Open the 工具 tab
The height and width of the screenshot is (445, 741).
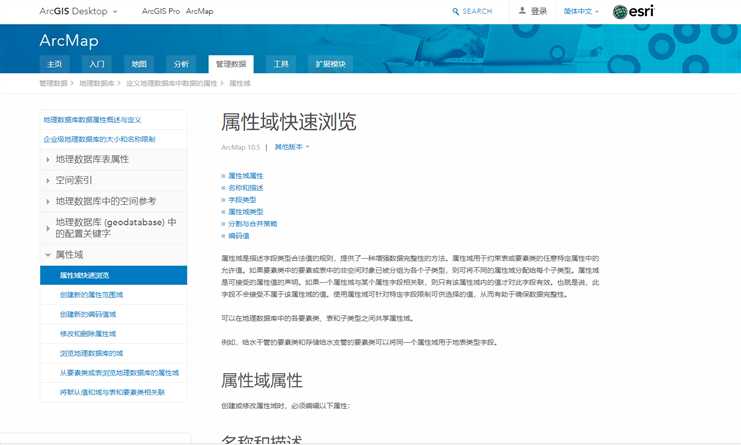pyautogui.click(x=281, y=64)
